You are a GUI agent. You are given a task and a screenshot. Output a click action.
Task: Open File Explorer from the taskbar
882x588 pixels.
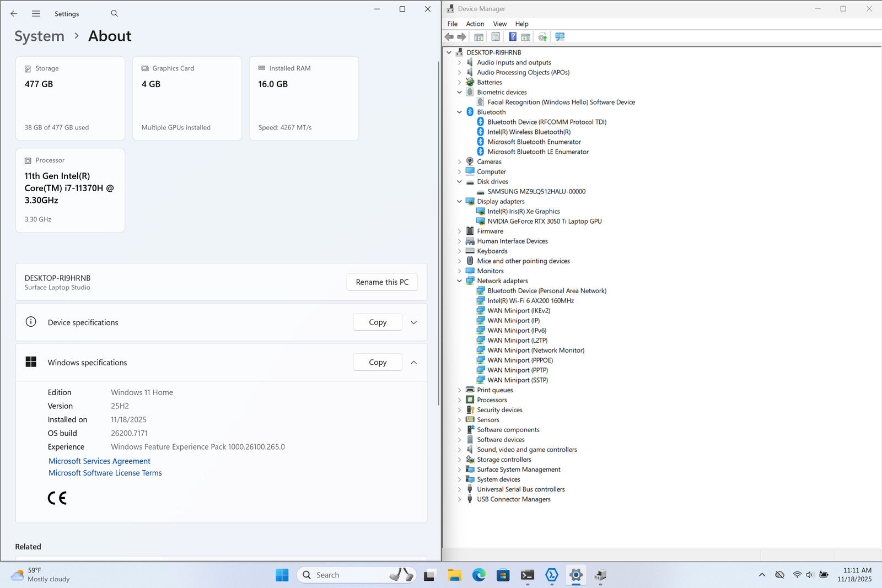tap(454, 575)
